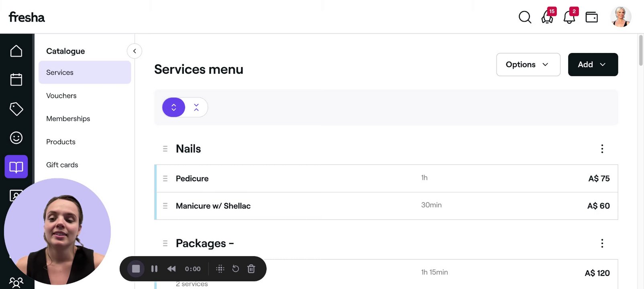Click the user profile avatar
The width and height of the screenshot is (644, 289).
pos(620,17)
